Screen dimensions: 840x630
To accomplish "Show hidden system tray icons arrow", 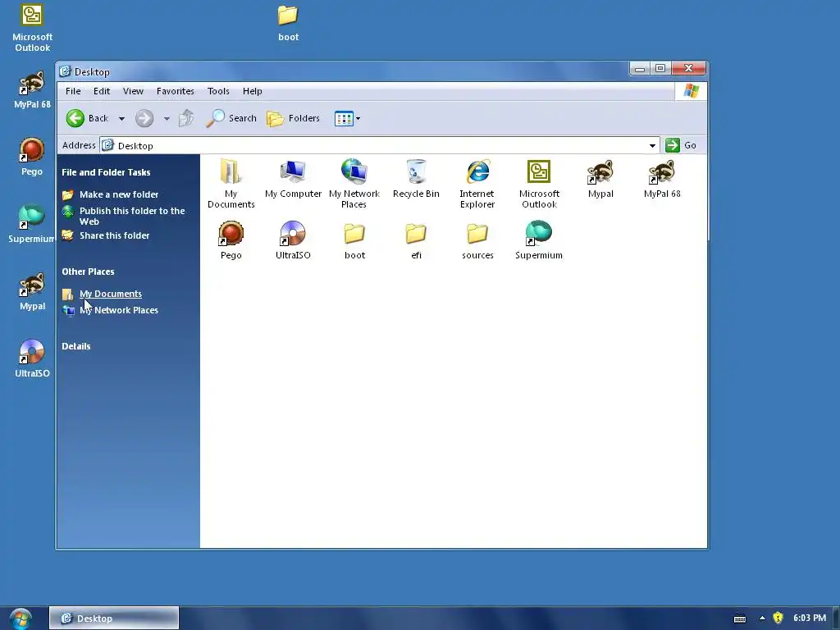I will (x=762, y=619).
